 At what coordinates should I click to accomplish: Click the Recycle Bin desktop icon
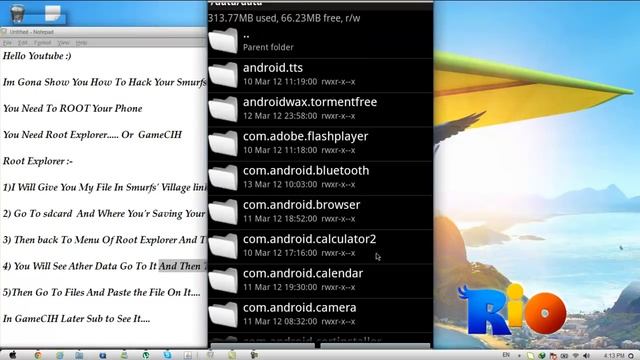click(x=17, y=13)
